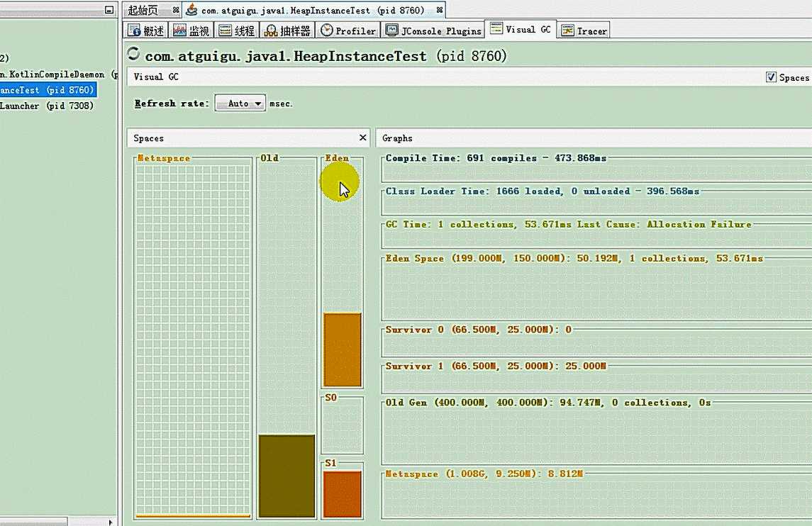812x526 pixels.
Task: Click the Tracer tab icon
Action: tap(567, 30)
